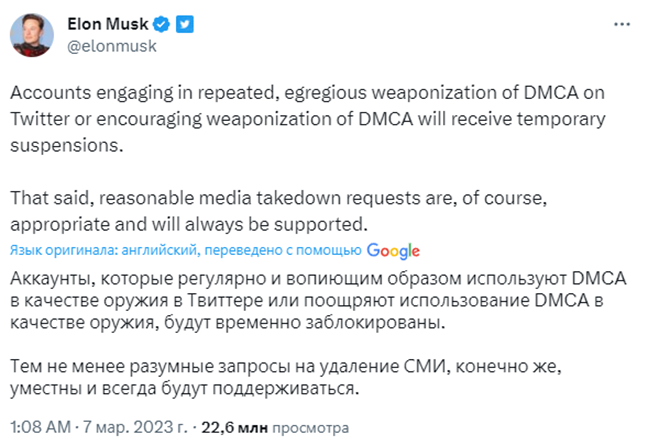Viewport: 648px width, 447px height.
Task: Click the blue verified checkmark badge
Action: [161, 24]
